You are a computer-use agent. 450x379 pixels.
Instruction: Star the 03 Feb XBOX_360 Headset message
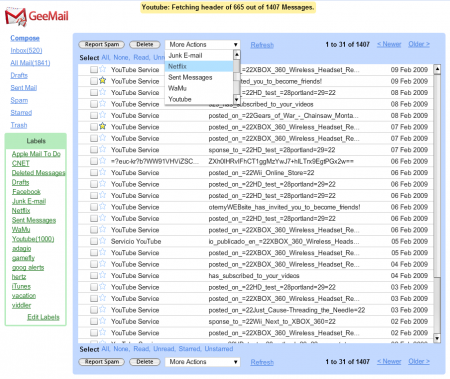click(x=103, y=298)
